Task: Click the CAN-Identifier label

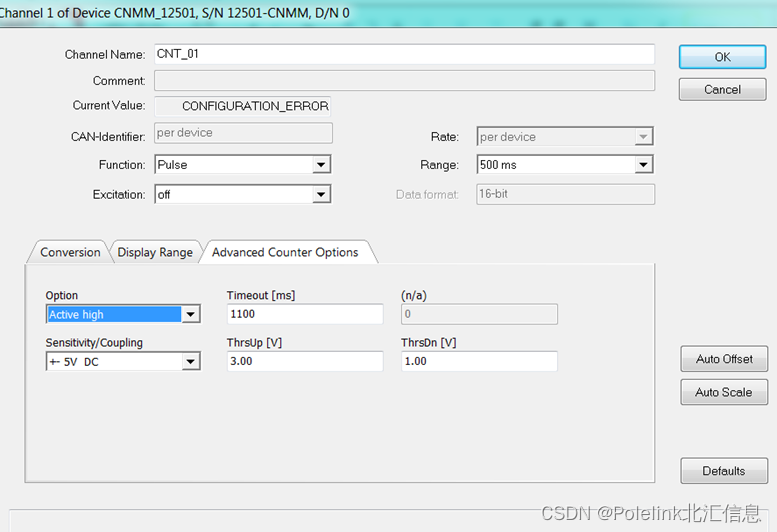Action: tap(108, 137)
